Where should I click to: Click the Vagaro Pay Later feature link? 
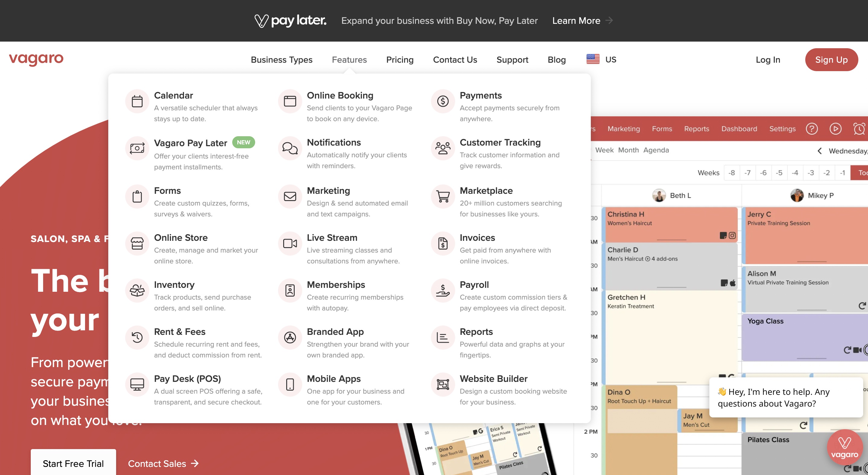tap(190, 143)
